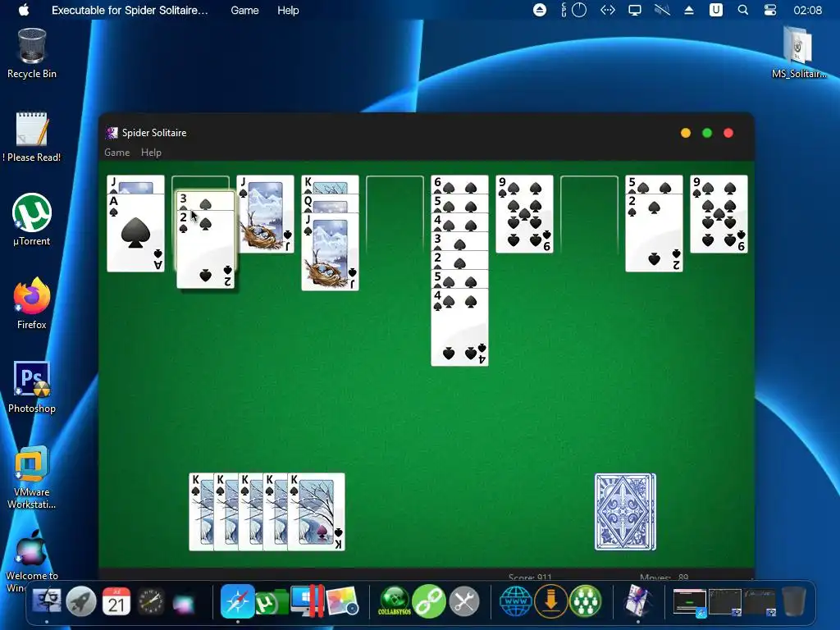840x630 pixels.
Task: Click the first terminal window thumbnail in dock
Action: click(689, 602)
